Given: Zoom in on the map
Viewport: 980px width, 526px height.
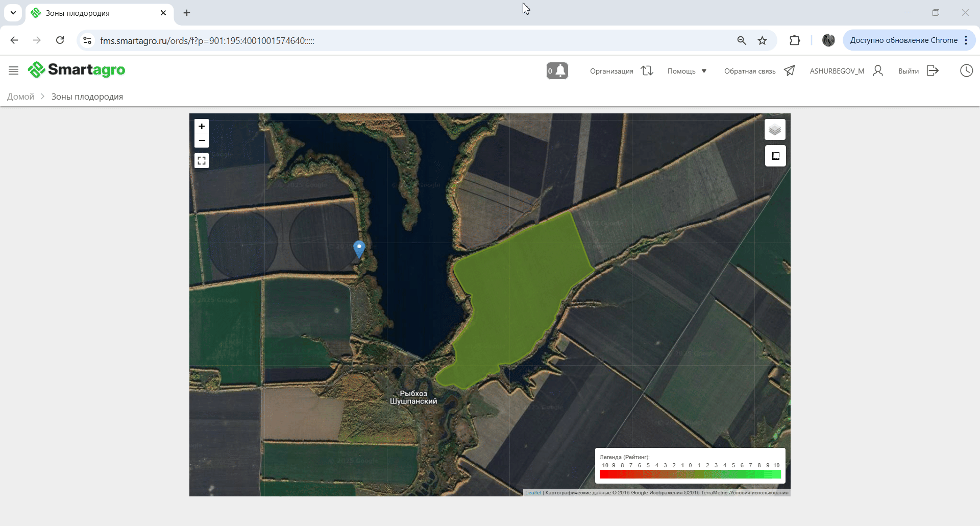Looking at the screenshot, I should click(x=202, y=127).
